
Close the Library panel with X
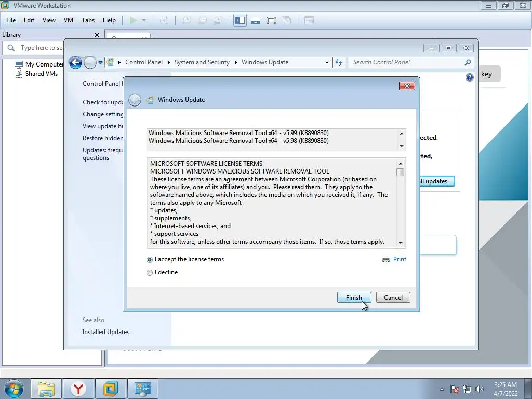(97, 35)
